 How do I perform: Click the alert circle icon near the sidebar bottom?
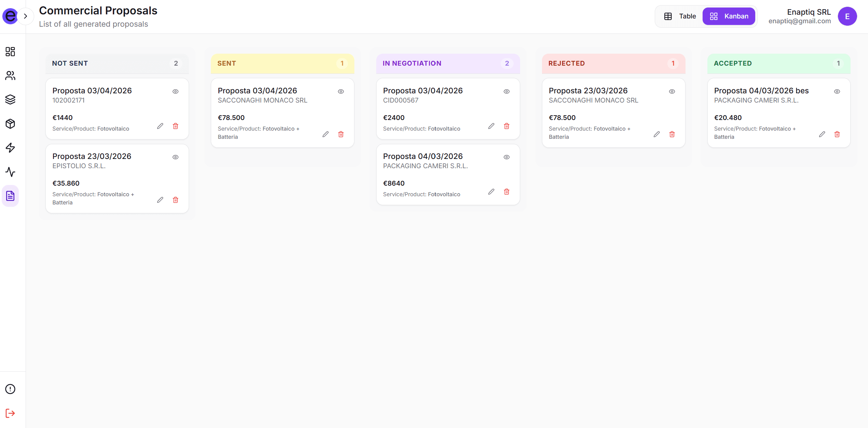pyautogui.click(x=10, y=389)
